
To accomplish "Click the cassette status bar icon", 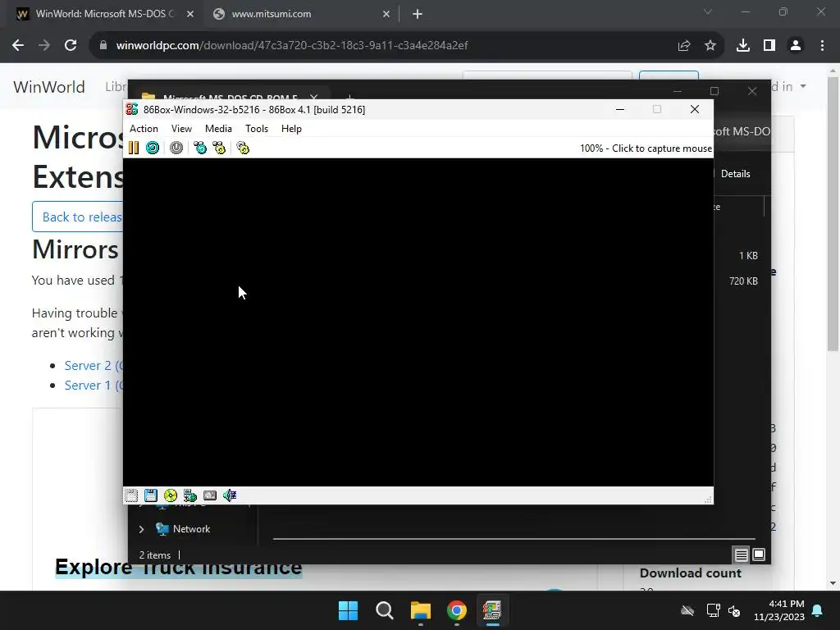I will click(x=131, y=495).
